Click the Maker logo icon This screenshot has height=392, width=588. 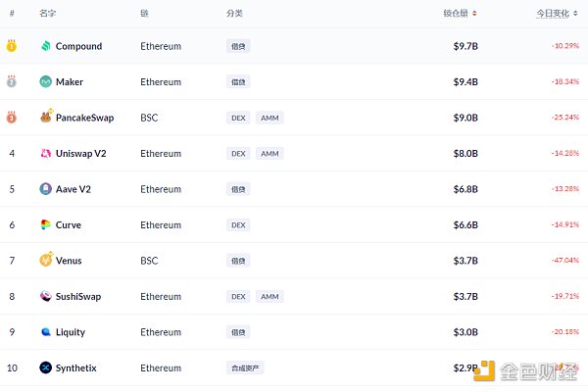[x=46, y=82]
